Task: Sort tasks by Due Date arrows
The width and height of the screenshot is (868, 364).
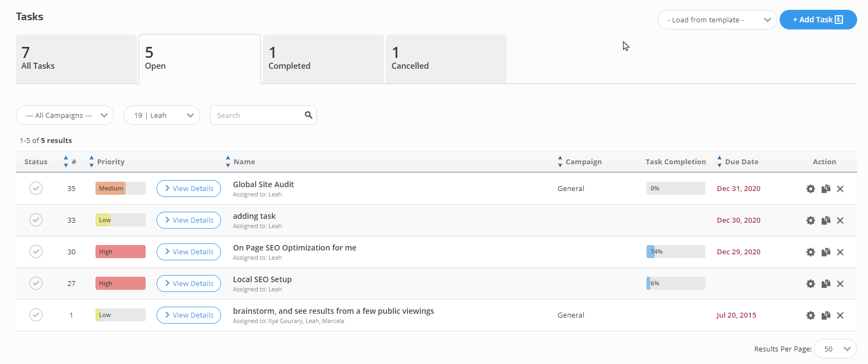Action: click(719, 162)
